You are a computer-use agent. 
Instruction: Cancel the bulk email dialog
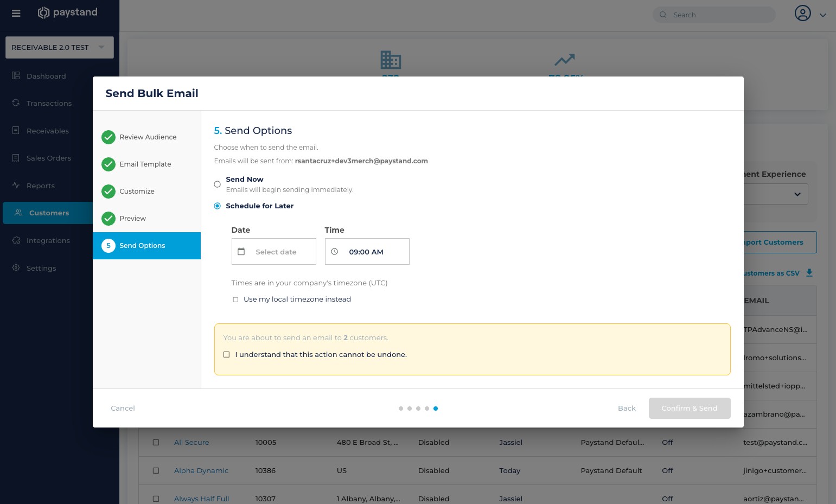[x=123, y=409]
